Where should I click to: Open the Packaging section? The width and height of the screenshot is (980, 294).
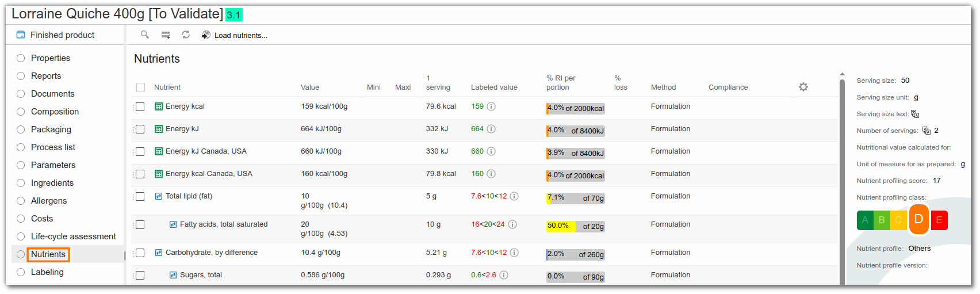(x=51, y=129)
